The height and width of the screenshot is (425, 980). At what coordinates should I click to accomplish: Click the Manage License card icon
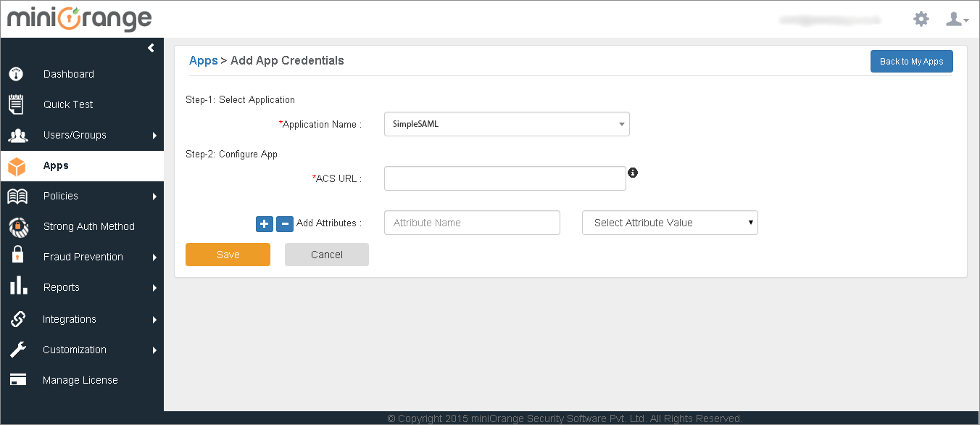click(x=17, y=380)
